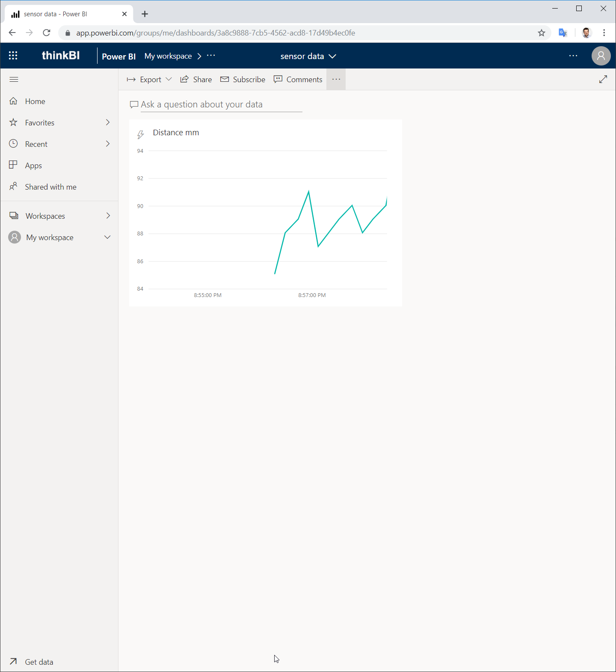616x672 pixels.
Task: Click the Comments speech bubble icon
Action: 278,79
